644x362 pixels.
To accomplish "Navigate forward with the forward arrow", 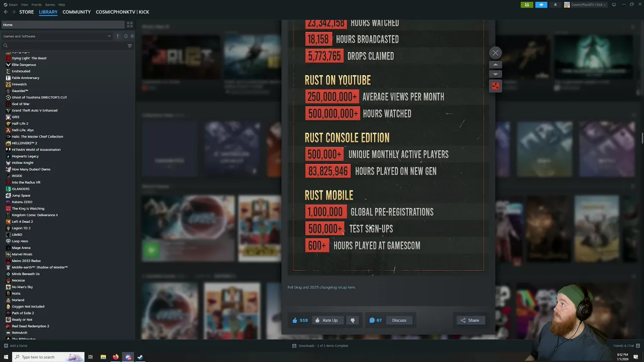I will [x=13, y=12].
